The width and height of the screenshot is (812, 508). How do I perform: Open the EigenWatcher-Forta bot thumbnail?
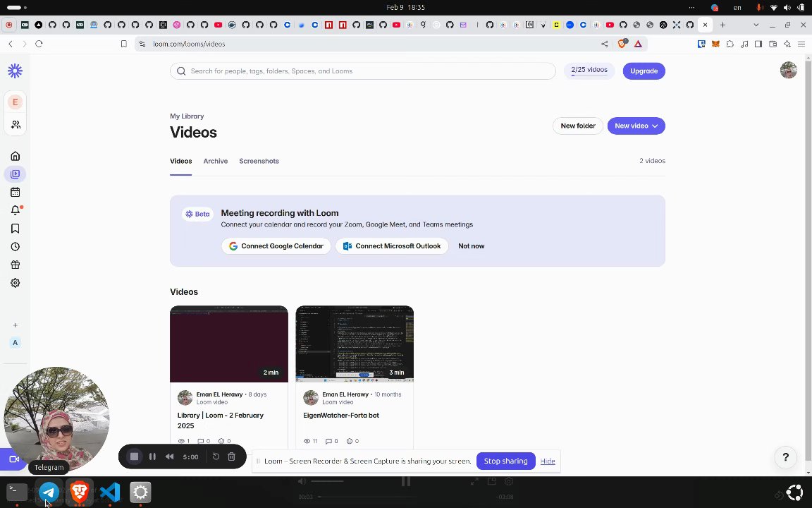coord(355,344)
